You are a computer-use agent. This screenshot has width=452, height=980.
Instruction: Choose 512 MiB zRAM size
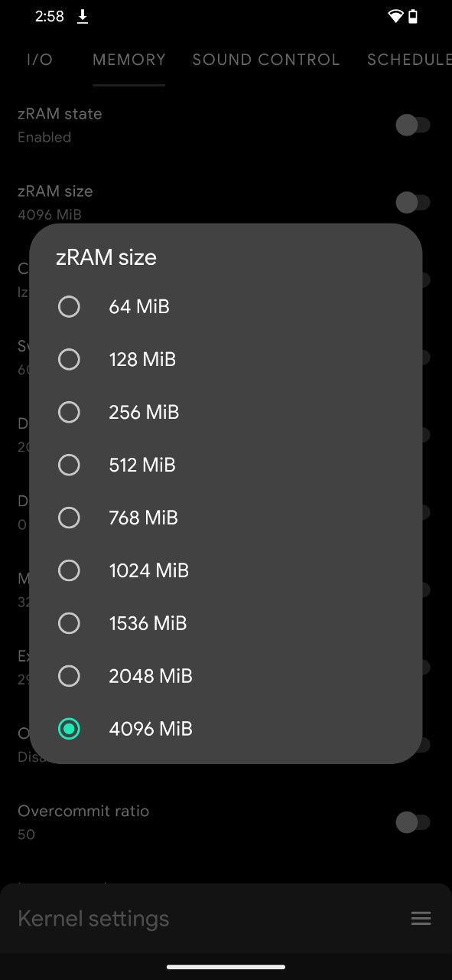coord(226,465)
